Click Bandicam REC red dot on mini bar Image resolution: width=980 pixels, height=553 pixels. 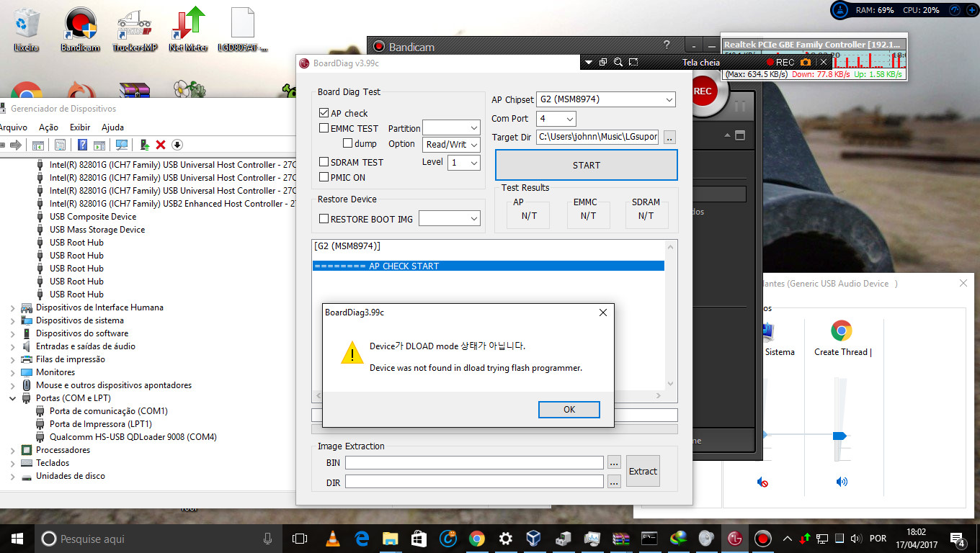(x=770, y=63)
